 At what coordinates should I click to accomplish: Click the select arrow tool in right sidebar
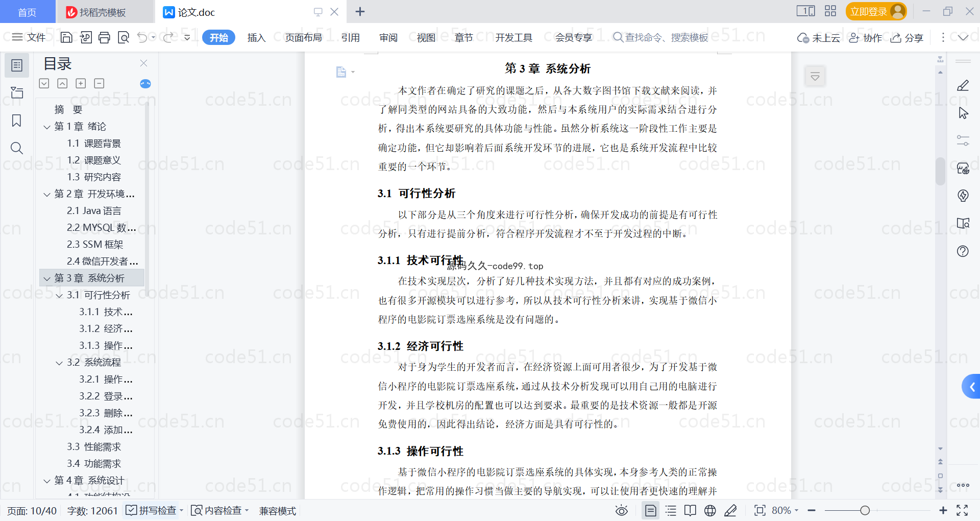[x=963, y=113]
